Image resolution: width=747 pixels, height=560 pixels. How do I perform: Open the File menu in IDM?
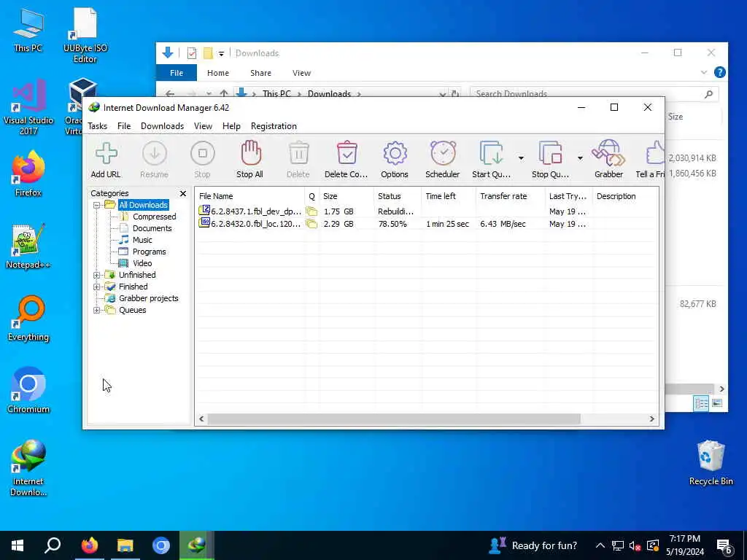pyautogui.click(x=124, y=126)
